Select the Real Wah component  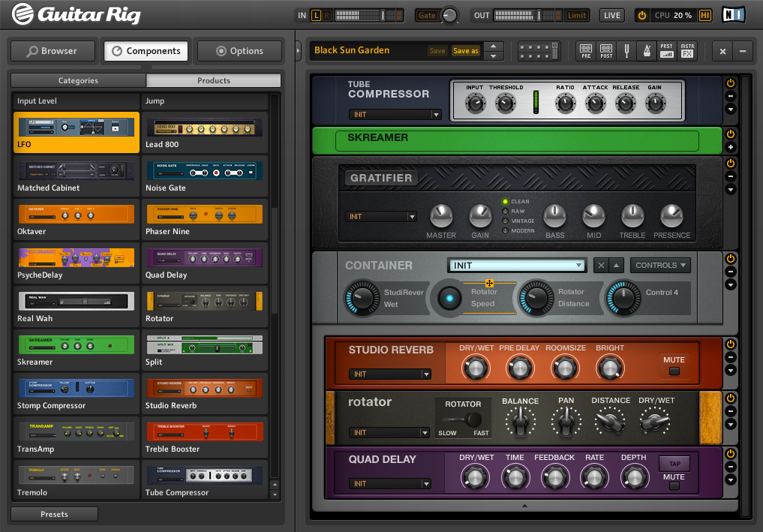[x=77, y=307]
